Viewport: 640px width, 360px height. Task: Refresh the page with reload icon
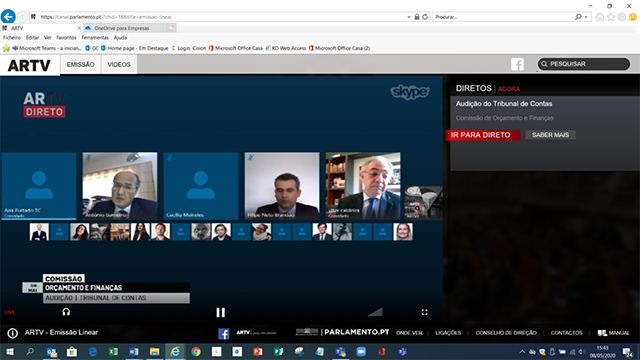(425, 17)
